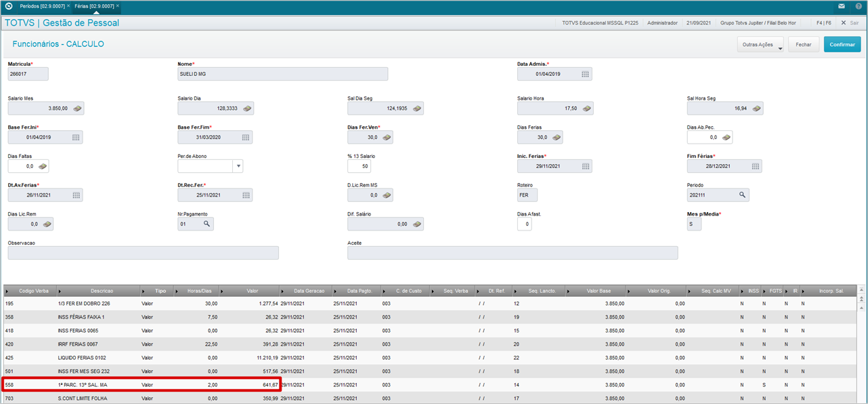Open calculator icon in Salario Hora field
Screen dimensions: 868x404
pos(587,108)
